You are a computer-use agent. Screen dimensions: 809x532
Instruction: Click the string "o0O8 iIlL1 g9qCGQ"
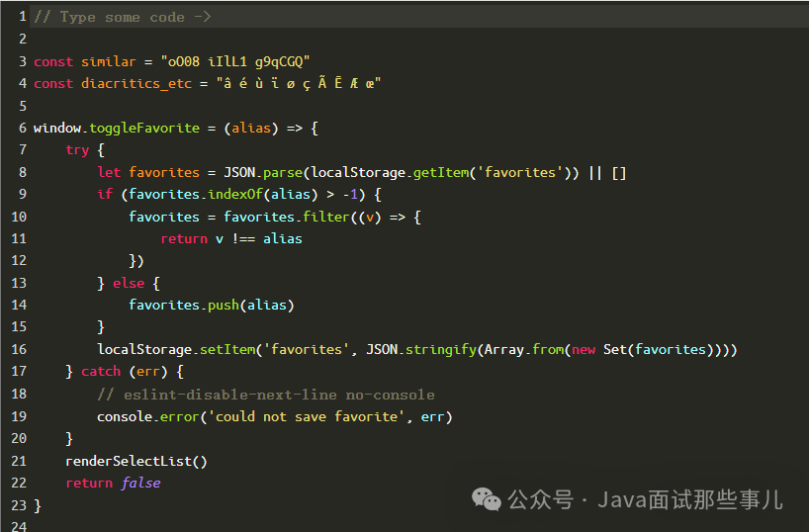[x=235, y=61]
